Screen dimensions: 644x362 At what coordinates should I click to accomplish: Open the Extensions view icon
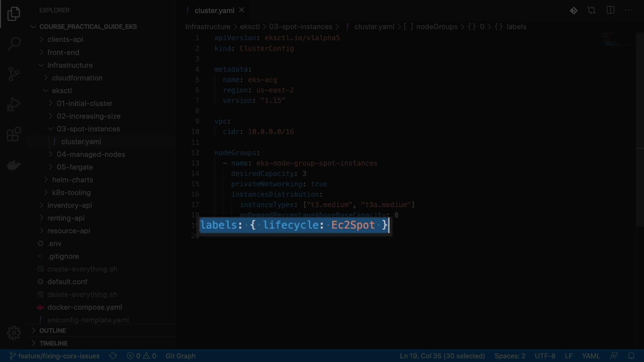[x=14, y=134]
